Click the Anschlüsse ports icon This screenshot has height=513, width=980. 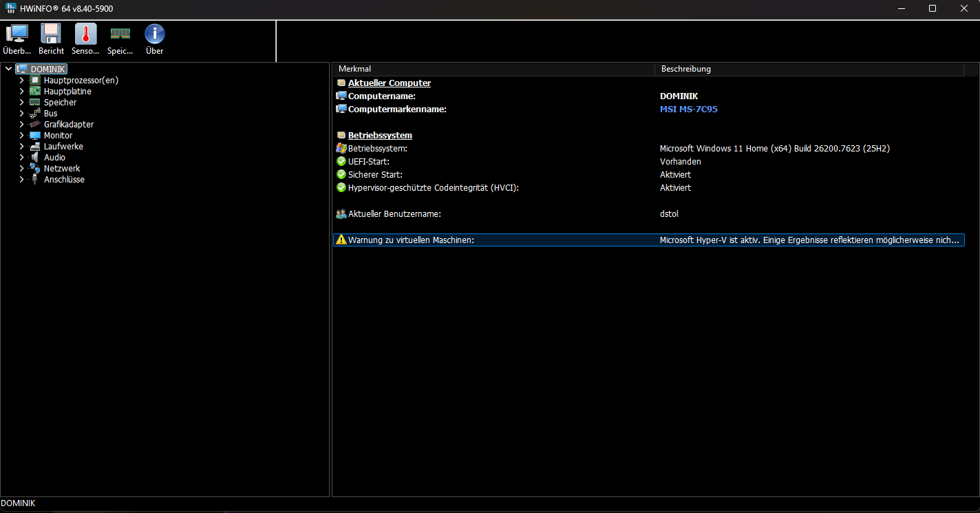tap(35, 180)
